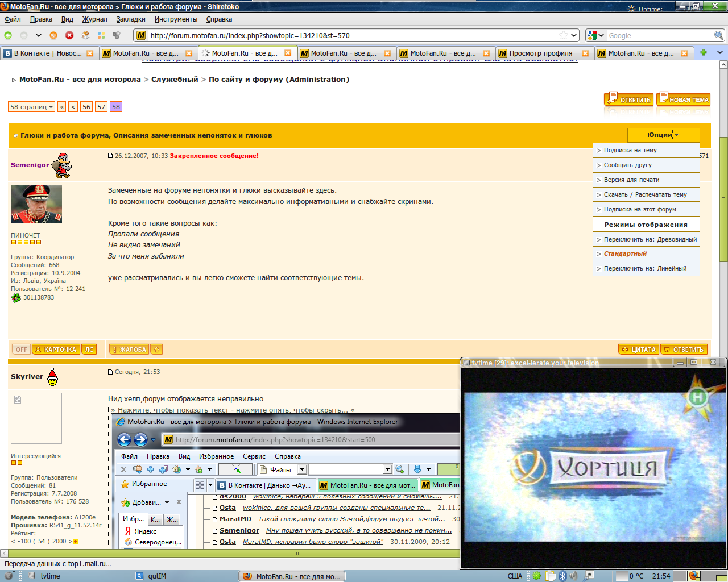Viewport: 728px width, 582px height.
Task: Open Semenigor user profile link
Action: coord(30,165)
